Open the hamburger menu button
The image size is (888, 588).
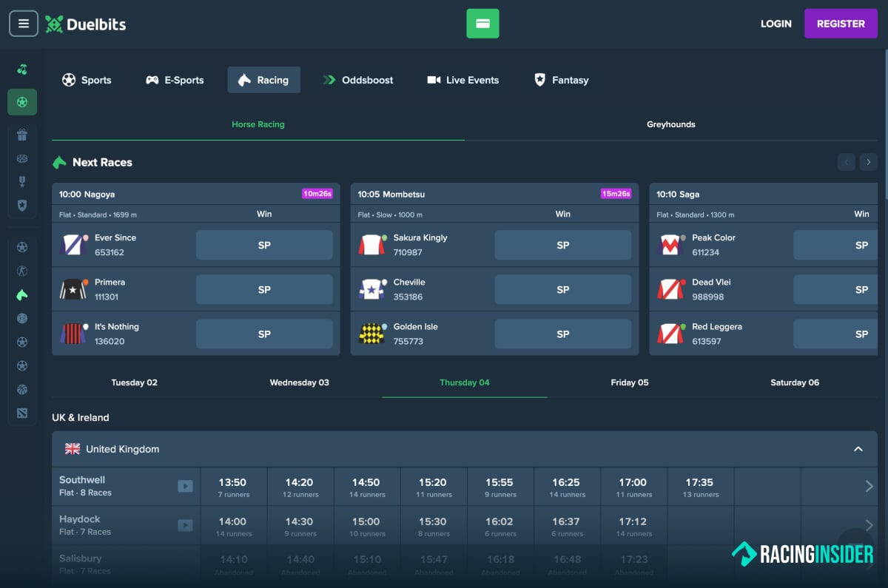tap(24, 24)
